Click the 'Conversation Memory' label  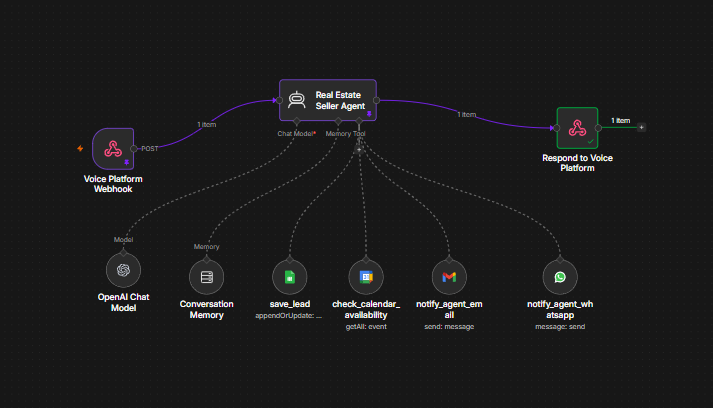point(206,309)
